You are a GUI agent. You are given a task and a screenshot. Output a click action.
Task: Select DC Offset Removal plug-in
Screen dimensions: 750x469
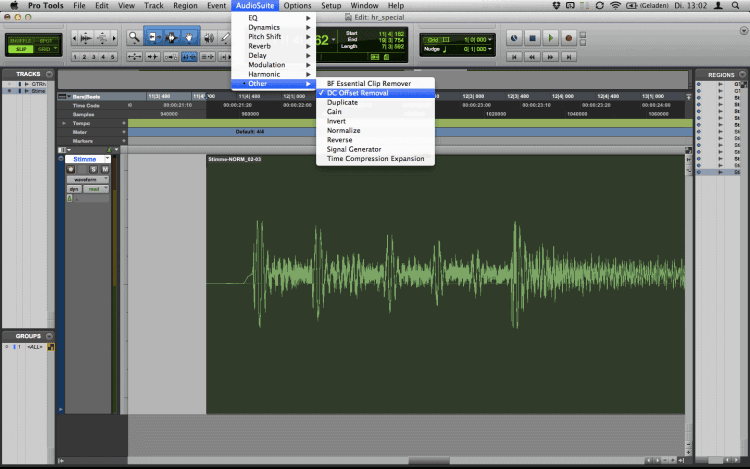click(x=375, y=93)
